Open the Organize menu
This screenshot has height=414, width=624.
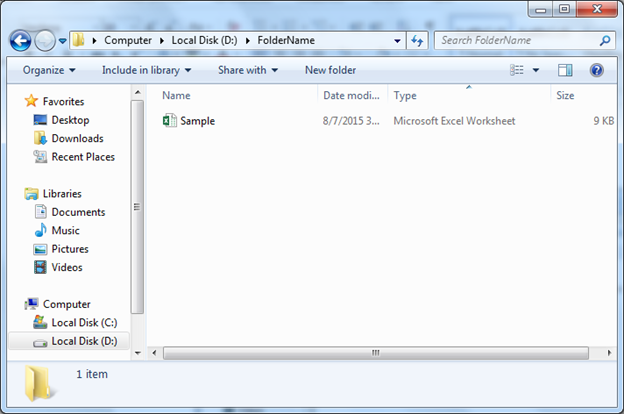[49, 70]
